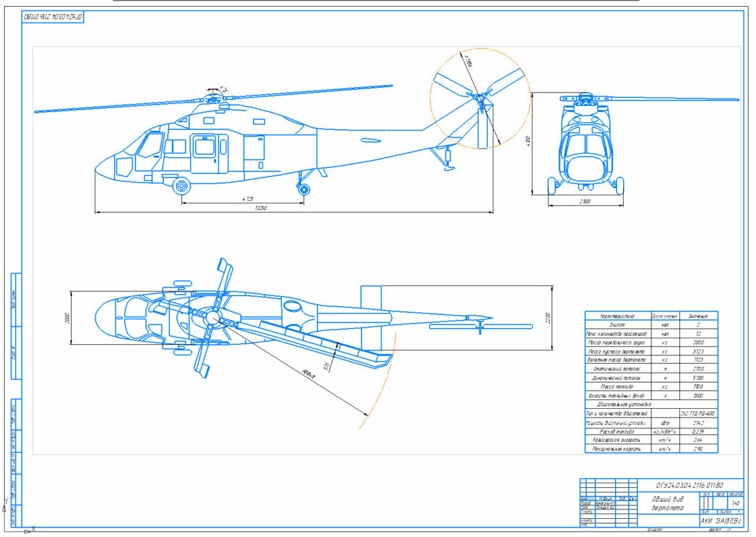Select the 4725 wheelbase dimension
The height and width of the screenshot is (537, 756).
pos(247,199)
